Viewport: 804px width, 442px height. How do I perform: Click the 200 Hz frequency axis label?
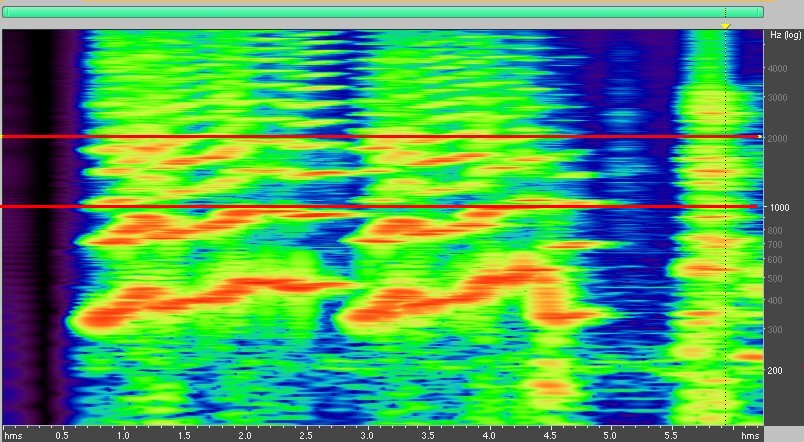click(775, 371)
